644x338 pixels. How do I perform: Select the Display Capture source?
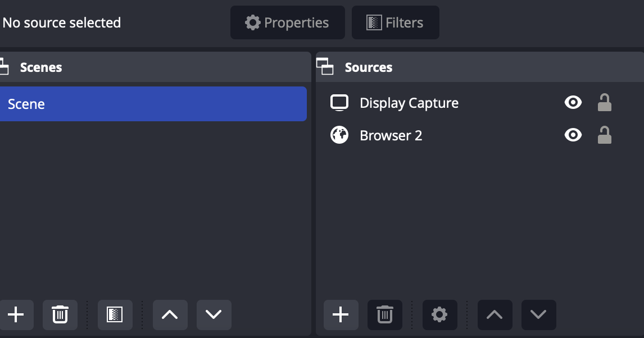coord(409,103)
